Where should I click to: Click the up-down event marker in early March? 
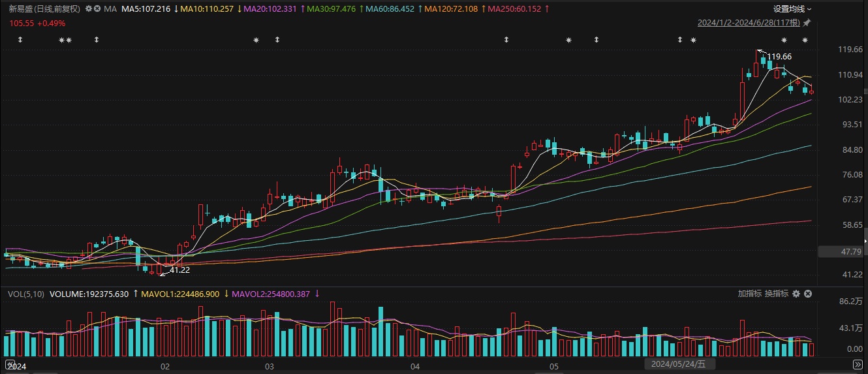[277, 40]
